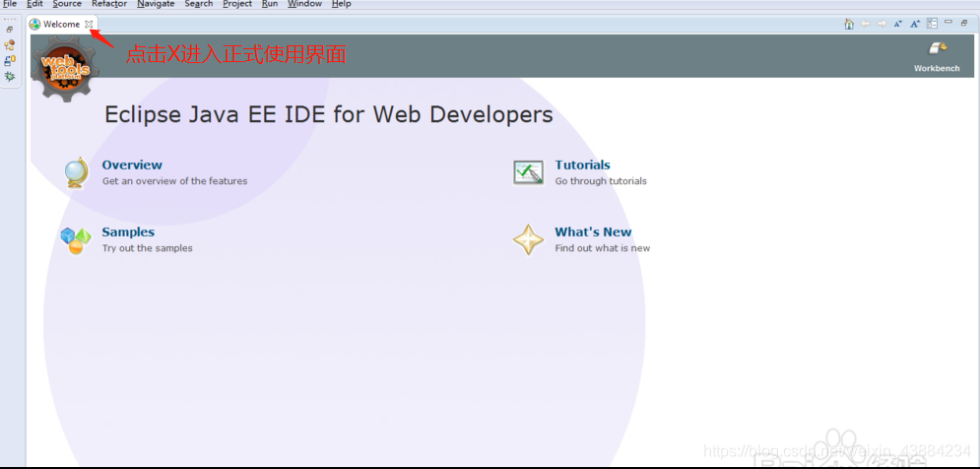Viewport: 980px width, 469px height.
Task: Click the Samples shapes icon
Action: pyautogui.click(x=76, y=240)
